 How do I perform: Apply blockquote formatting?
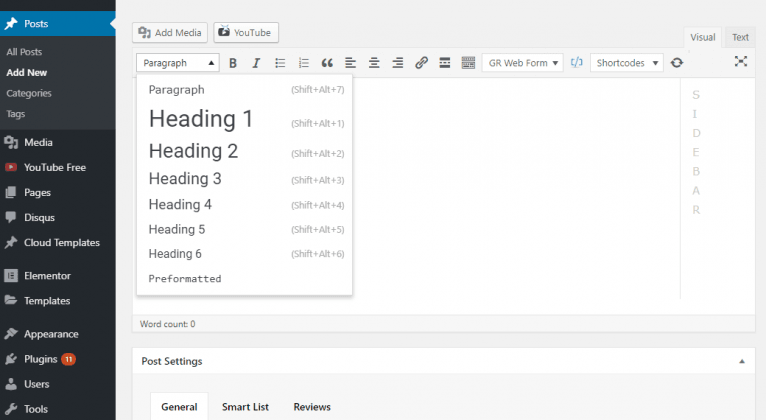click(x=327, y=63)
